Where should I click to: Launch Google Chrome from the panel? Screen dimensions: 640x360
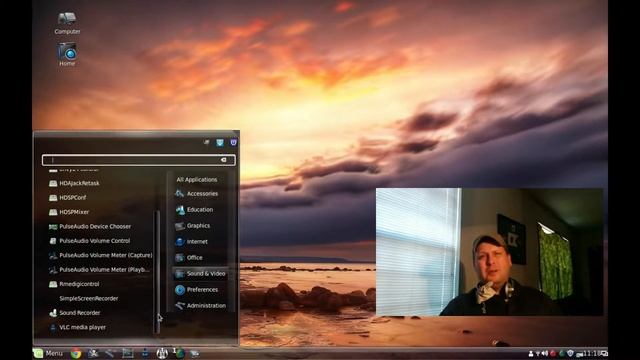[76, 353]
